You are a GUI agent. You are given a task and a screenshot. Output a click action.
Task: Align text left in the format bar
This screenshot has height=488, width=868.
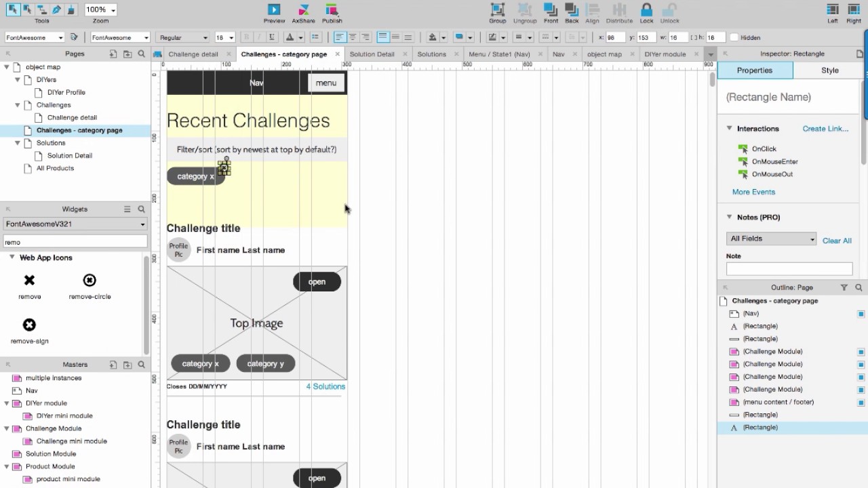click(x=340, y=37)
